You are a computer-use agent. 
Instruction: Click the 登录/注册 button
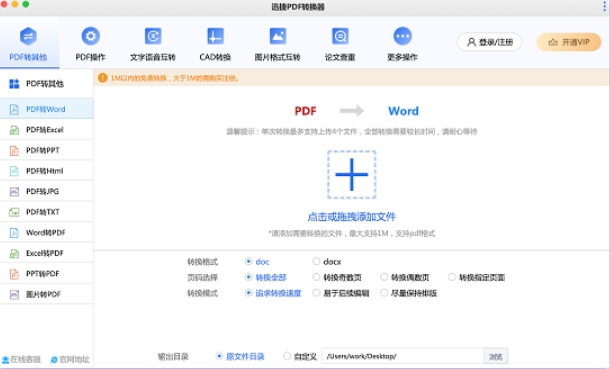(489, 42)
